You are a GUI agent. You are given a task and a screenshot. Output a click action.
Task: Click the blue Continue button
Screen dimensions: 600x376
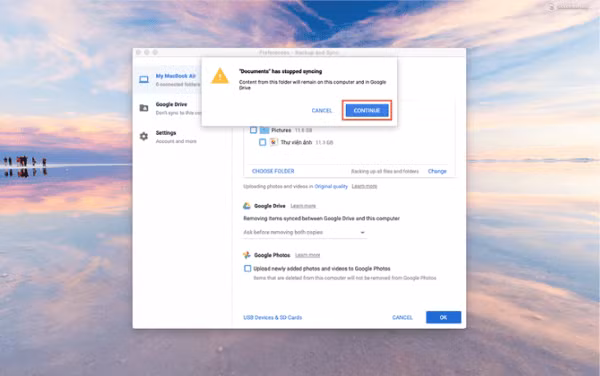click(x=367, y=111)
